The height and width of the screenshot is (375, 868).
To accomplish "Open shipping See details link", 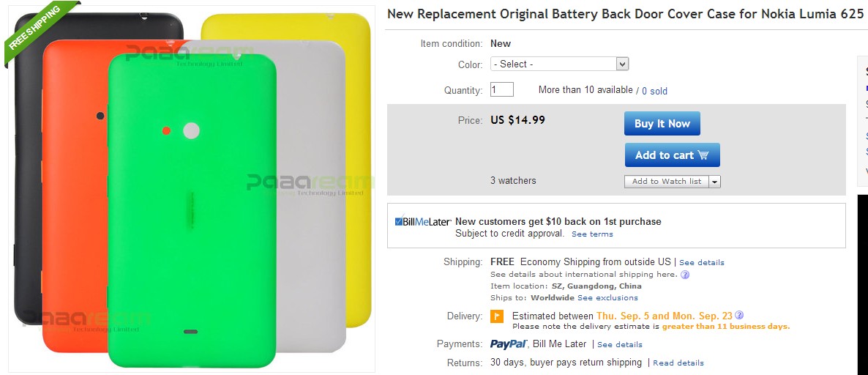I will tap(701, 262).
